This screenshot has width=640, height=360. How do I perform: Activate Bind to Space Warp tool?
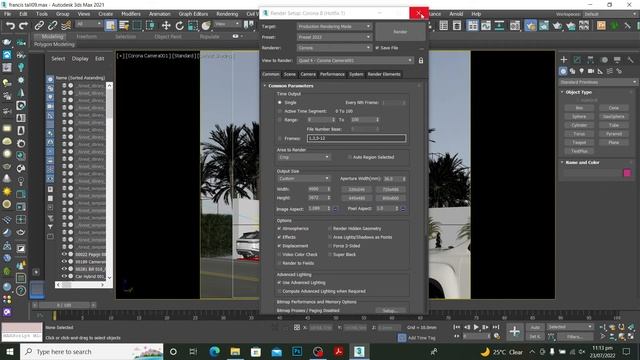pos(66,26)
